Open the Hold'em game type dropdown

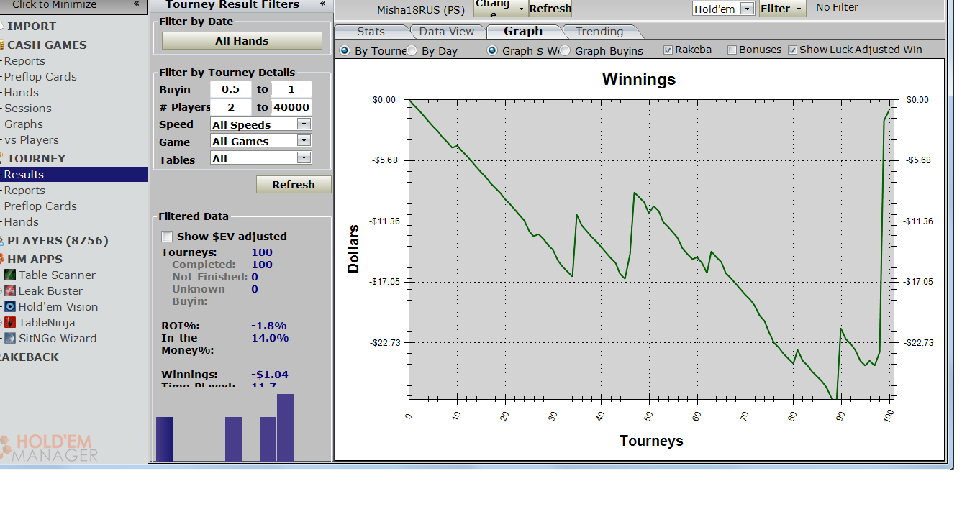coord(723,9)
